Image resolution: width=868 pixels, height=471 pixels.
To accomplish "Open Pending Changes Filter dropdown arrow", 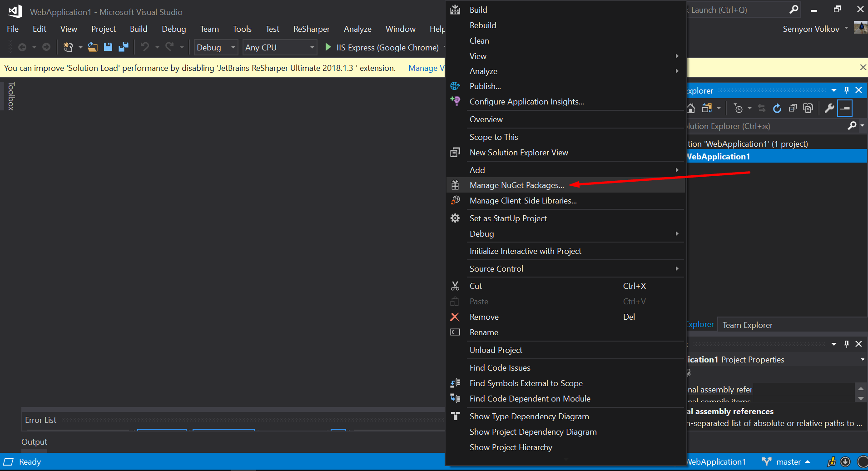I will click(749, 108).
